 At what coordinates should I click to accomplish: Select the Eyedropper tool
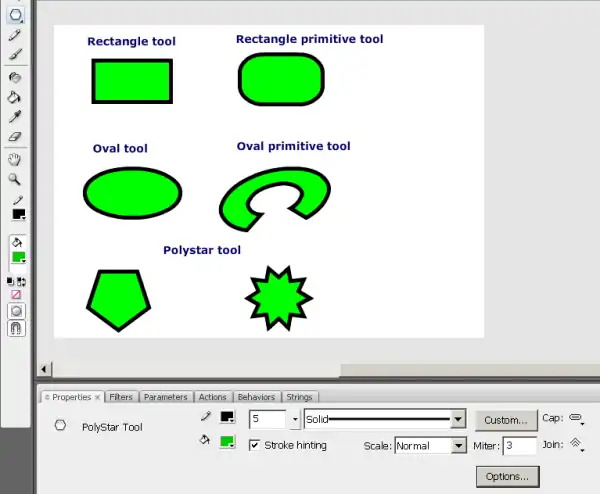(16, 117)
